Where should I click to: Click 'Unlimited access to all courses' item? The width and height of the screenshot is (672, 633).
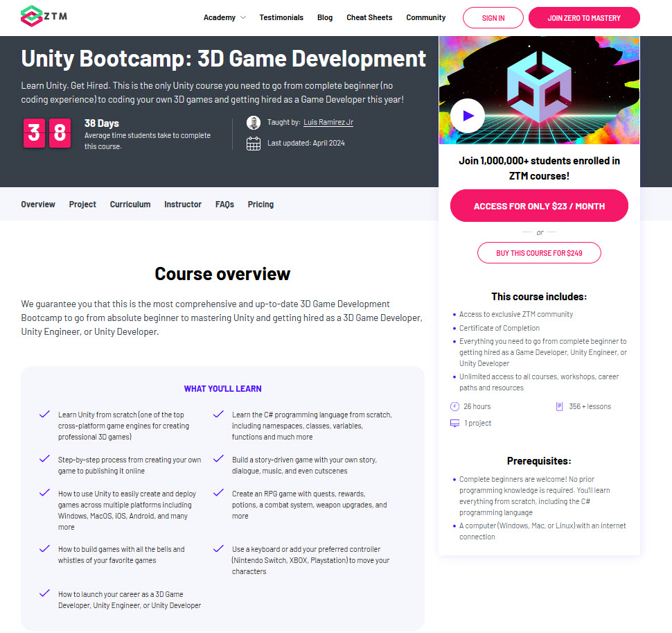point(539,382)
